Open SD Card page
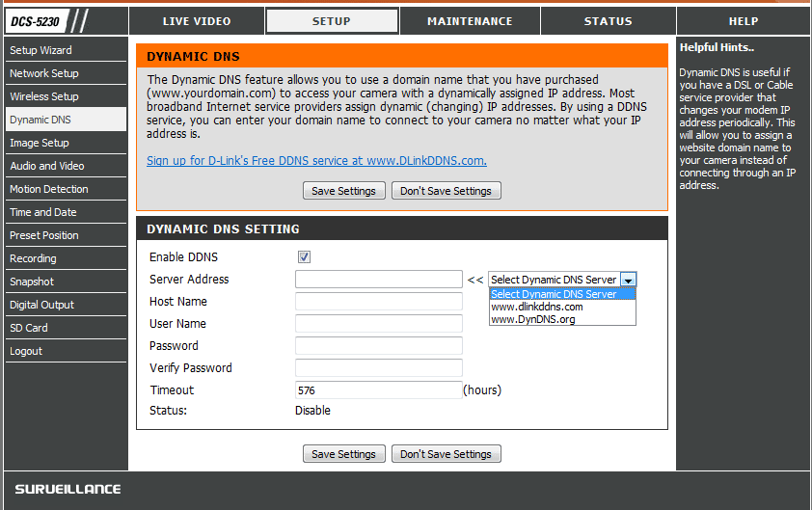 coord(66,328)
